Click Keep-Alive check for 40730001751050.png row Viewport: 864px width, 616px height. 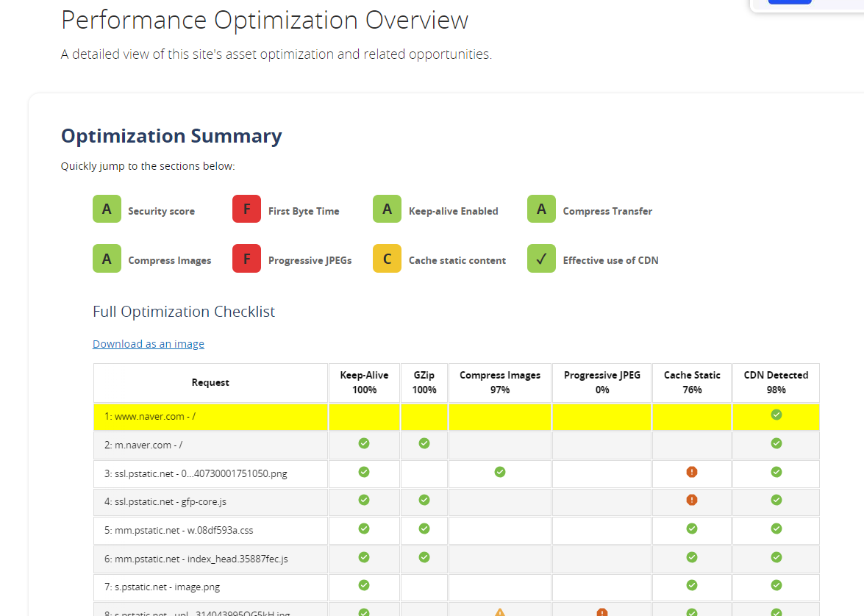click(364, 472)
